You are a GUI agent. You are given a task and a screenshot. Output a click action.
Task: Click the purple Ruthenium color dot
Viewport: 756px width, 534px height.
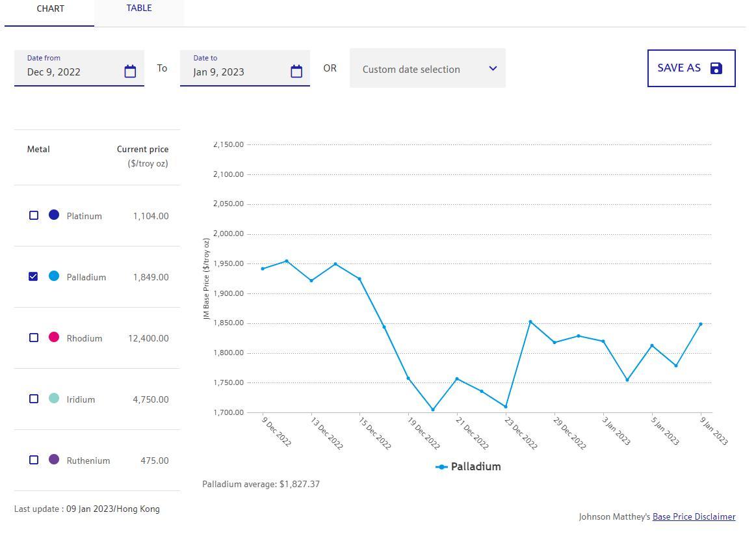tap(54, 459)
